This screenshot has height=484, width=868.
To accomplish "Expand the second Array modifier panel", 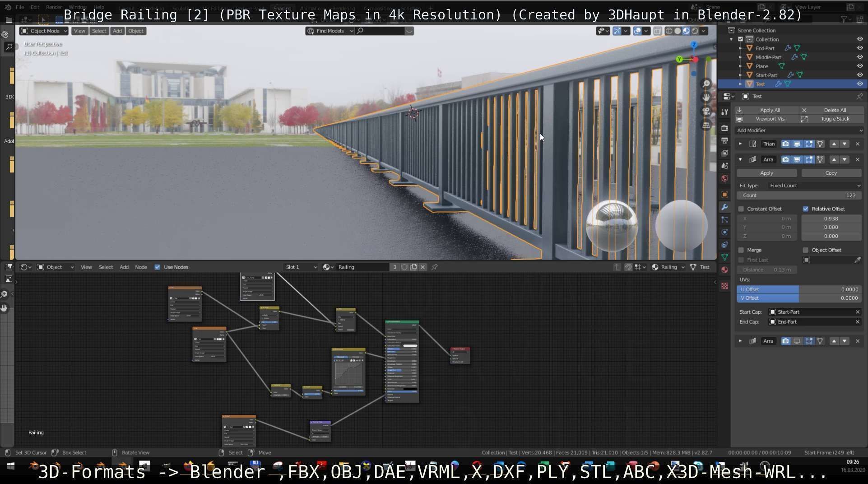I will click(x=740, y=341).
